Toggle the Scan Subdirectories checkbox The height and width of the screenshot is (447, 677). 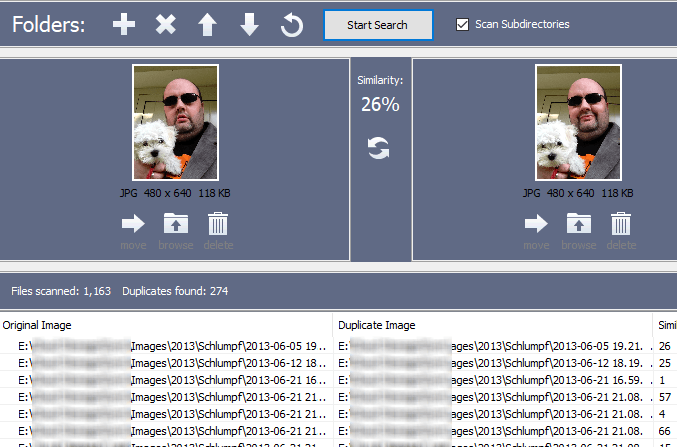[462, 24]
